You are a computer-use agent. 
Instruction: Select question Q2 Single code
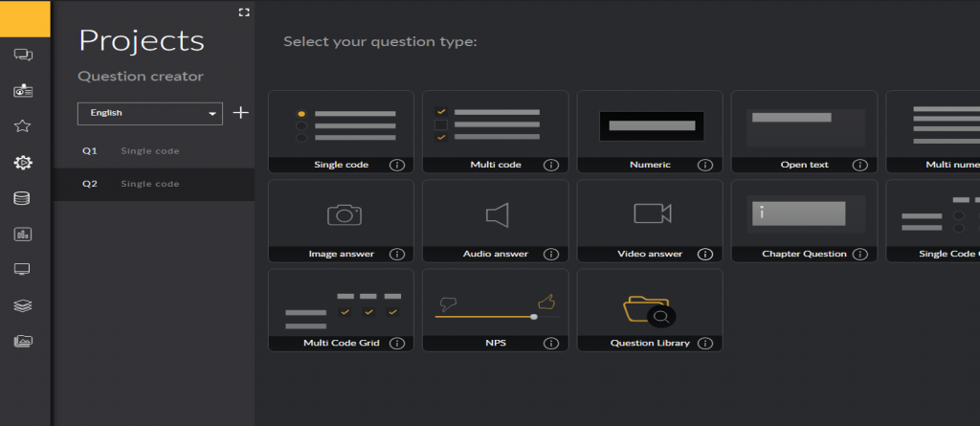click(154, 184)
